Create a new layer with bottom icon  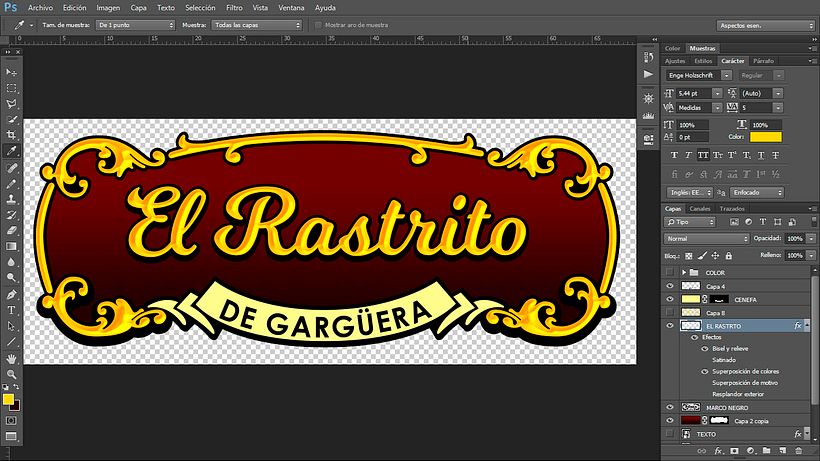783,451
